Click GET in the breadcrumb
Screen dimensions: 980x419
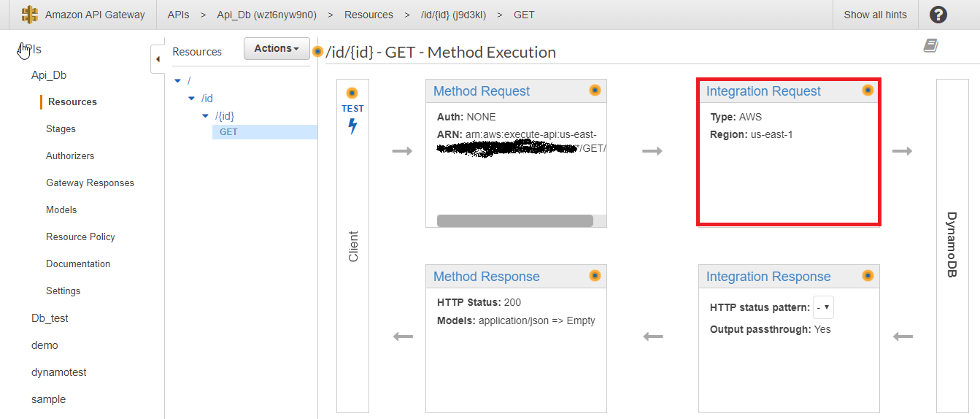point(524,15)
